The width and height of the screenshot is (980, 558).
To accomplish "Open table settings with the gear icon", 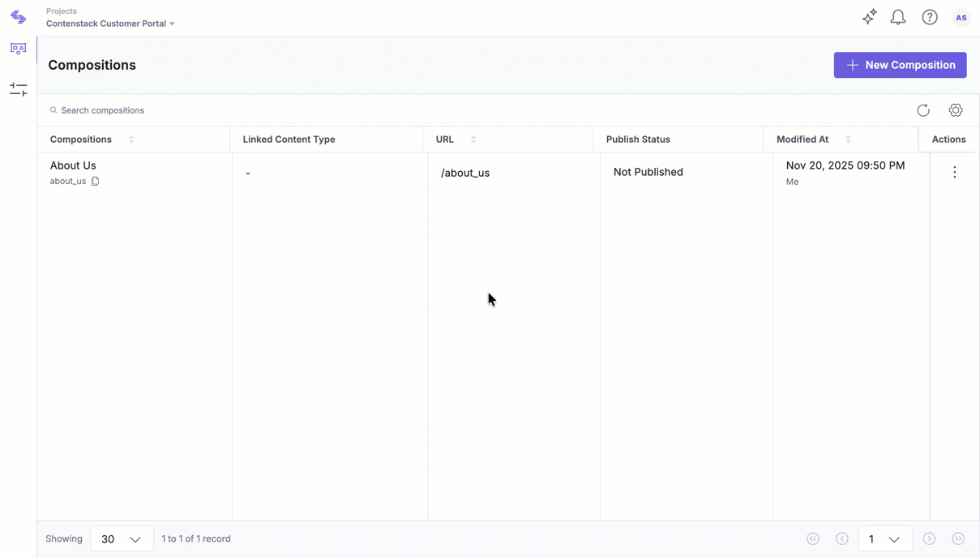I will coord(956,110).
